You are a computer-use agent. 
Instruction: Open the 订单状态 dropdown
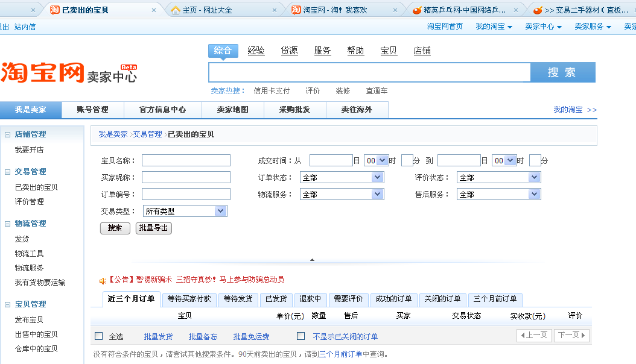377,177
